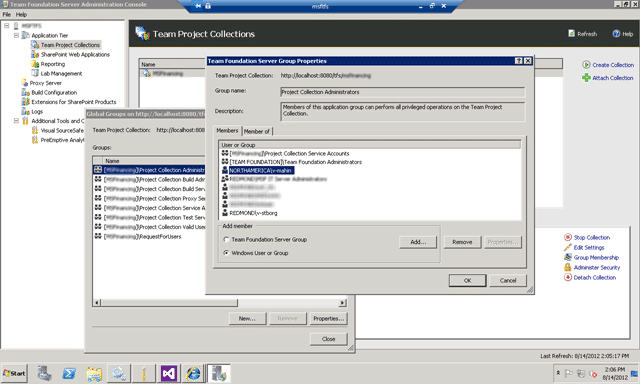Image resolution: width=640 pixels, height=384 pixels.
Task: Click the User or Group column header
Action: 370,145
